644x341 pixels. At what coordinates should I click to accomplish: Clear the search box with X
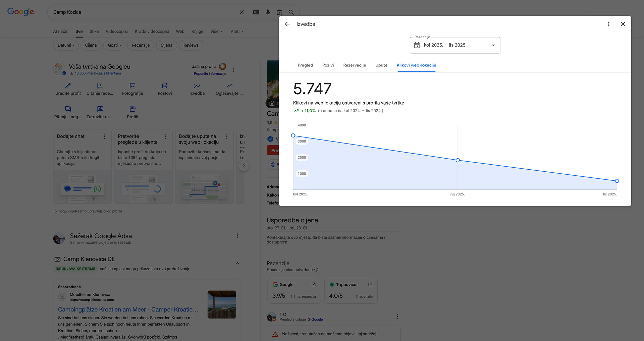(x=241, y=12)
